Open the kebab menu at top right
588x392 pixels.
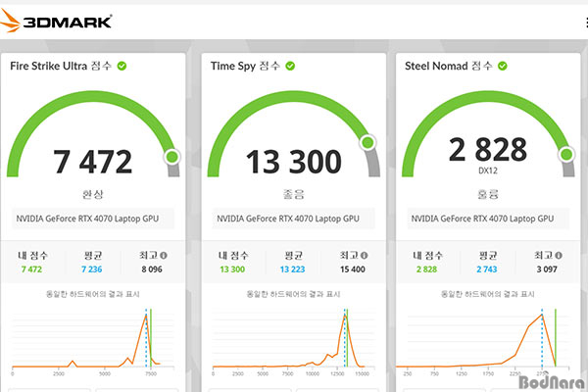click(586, 23)
